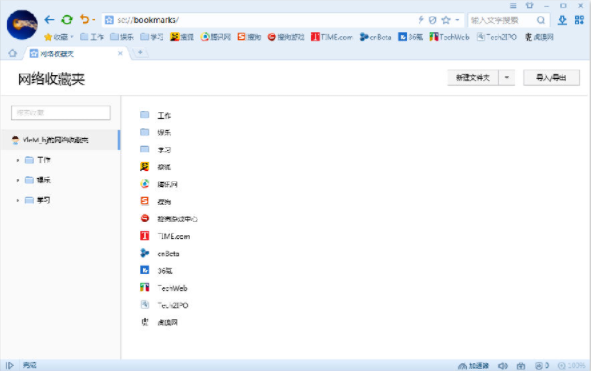The image size is (591, 371).
Task: Open the 学习 folder in main list
Action: pyautogui.click(x=156, y=150)
